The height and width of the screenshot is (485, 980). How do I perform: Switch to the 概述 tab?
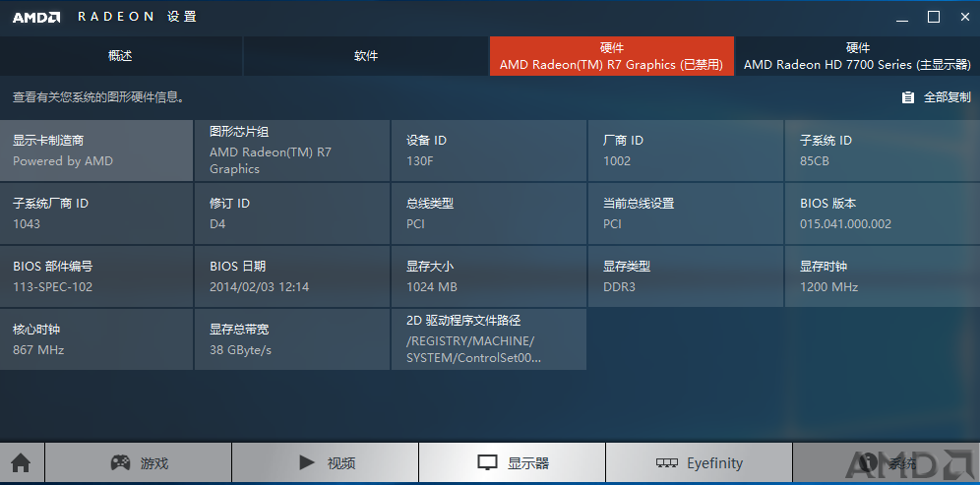point(121,56)
